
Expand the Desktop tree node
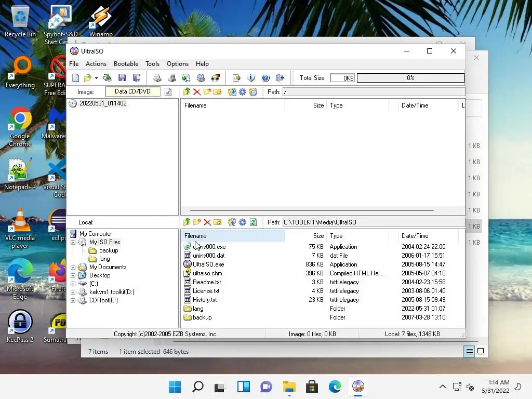tap(73, 275)
